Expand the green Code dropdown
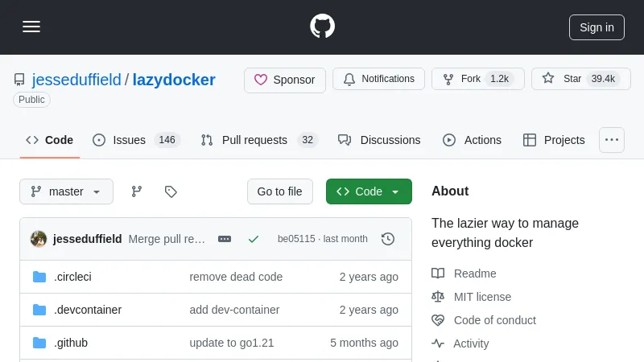The height and width of the screenshot is (362, 644). coord(369,191)
